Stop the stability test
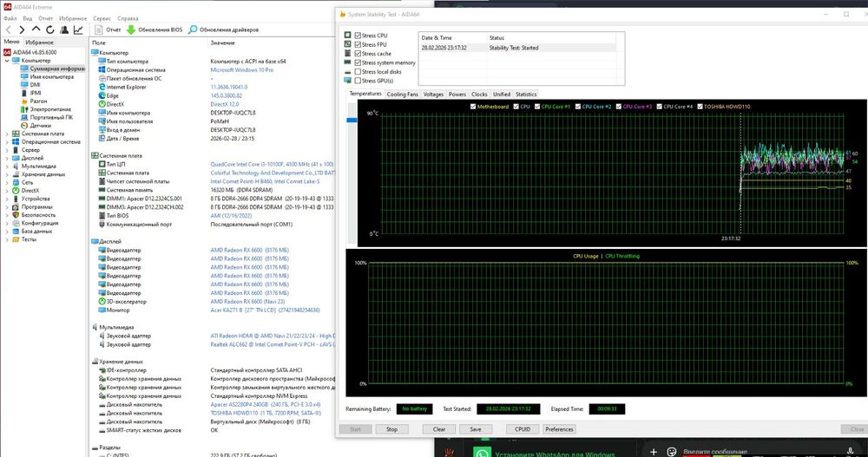 [x=392, y=429]
